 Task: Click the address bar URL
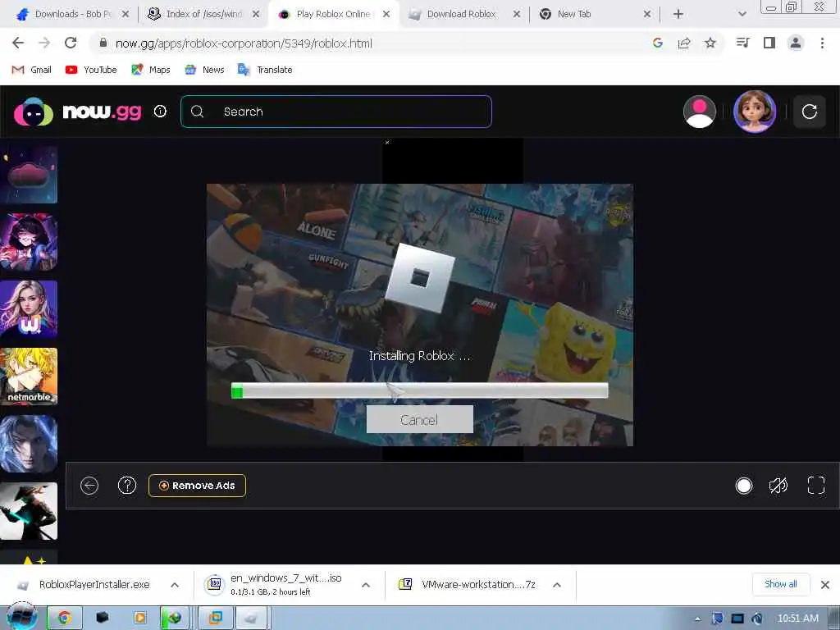point(244,43)
